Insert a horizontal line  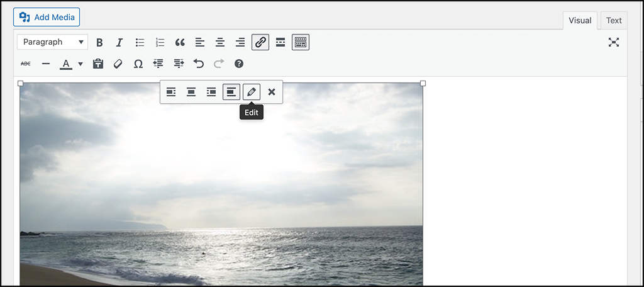46,64
